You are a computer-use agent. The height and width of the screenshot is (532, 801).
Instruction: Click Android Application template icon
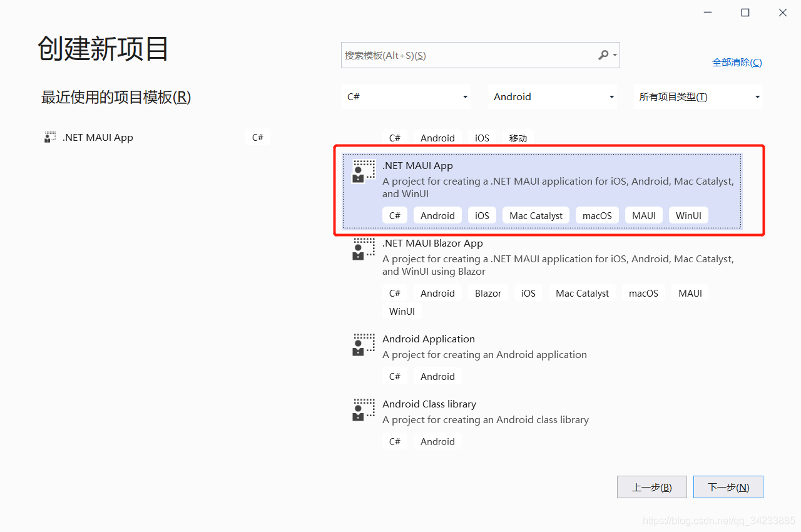(364, 345)
